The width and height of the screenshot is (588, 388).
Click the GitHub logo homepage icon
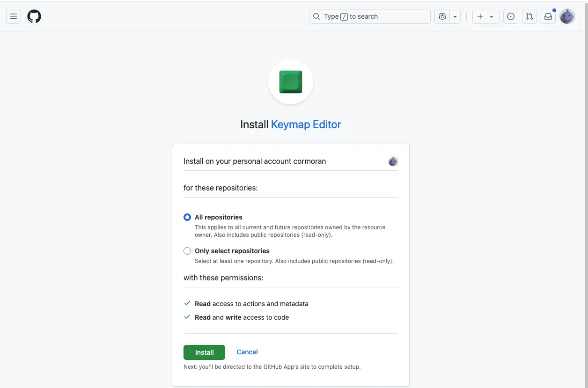point(34,16)
